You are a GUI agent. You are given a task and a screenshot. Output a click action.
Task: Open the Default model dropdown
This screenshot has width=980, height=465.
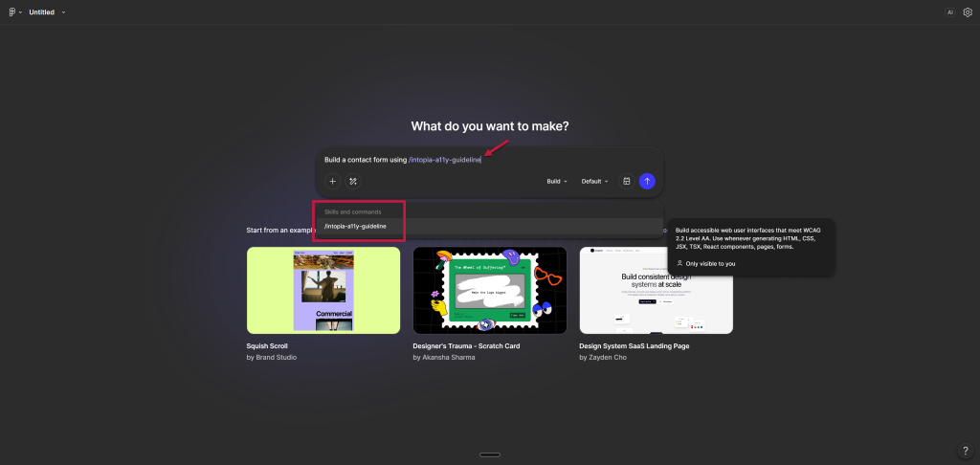pyautogui.click(x=594, y=181)
